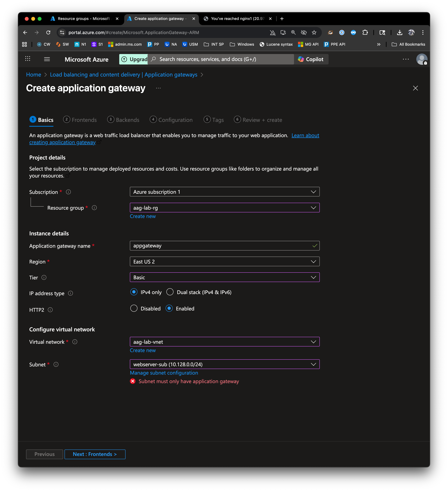The height and width of the screenshot is (491, 448).
Task: Open the Region dropdown East US 2
Action: 224,262
